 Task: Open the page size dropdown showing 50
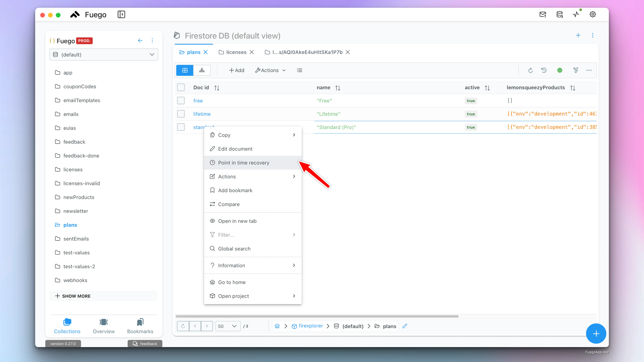click(227, 326)
